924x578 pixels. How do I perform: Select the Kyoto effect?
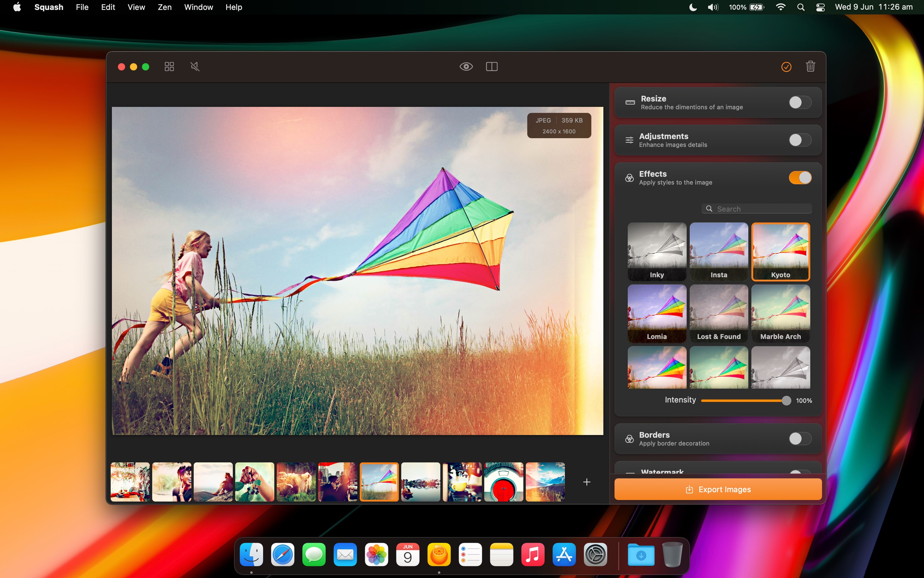[x=781, y=252]
